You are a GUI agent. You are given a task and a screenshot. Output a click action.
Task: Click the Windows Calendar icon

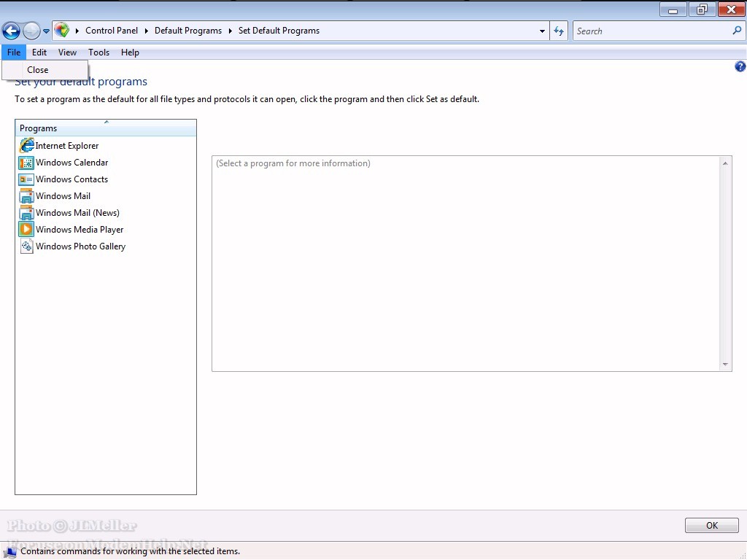click(26, 163)
